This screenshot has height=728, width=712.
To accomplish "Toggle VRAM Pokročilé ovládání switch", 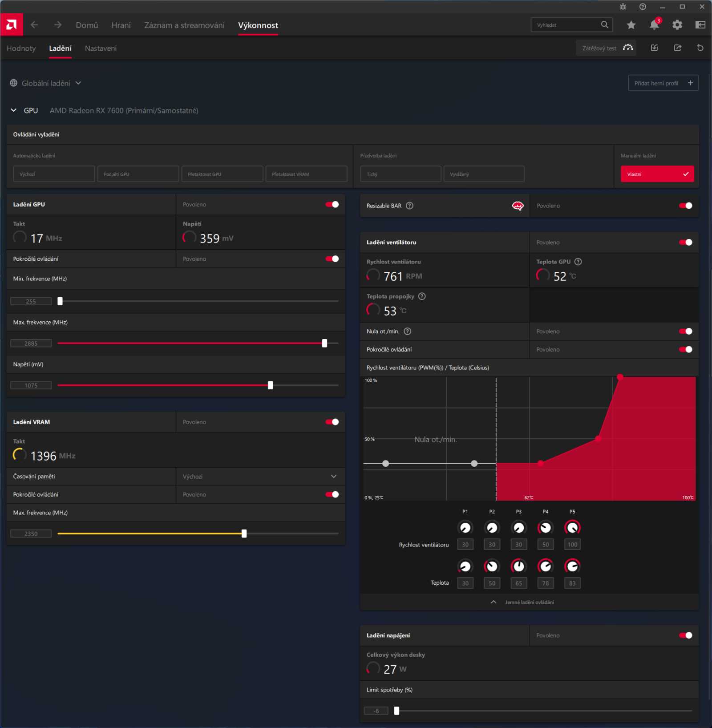I will click(x=332, y=495).
